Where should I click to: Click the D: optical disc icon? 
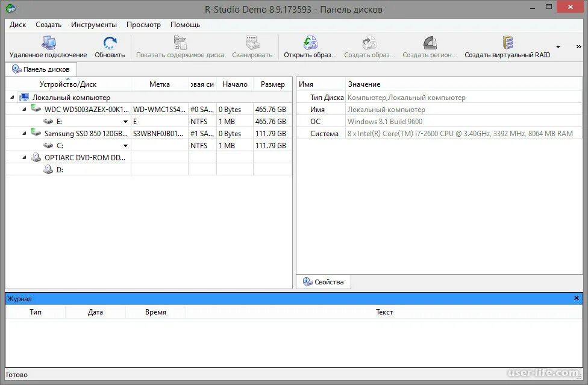(48, 169)
